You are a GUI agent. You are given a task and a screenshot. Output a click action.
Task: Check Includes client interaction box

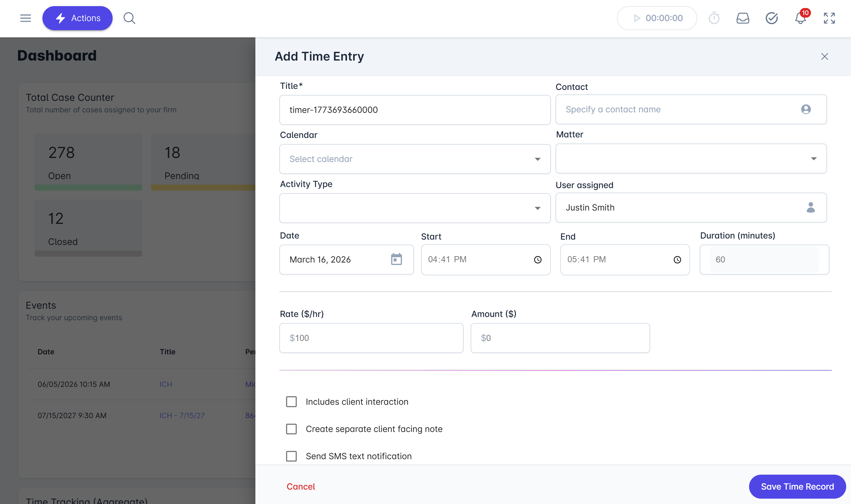pos(291,402)
